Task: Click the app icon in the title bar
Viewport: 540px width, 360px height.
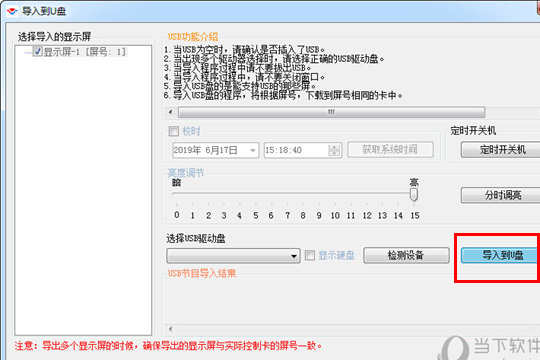Action: (12, 11)
